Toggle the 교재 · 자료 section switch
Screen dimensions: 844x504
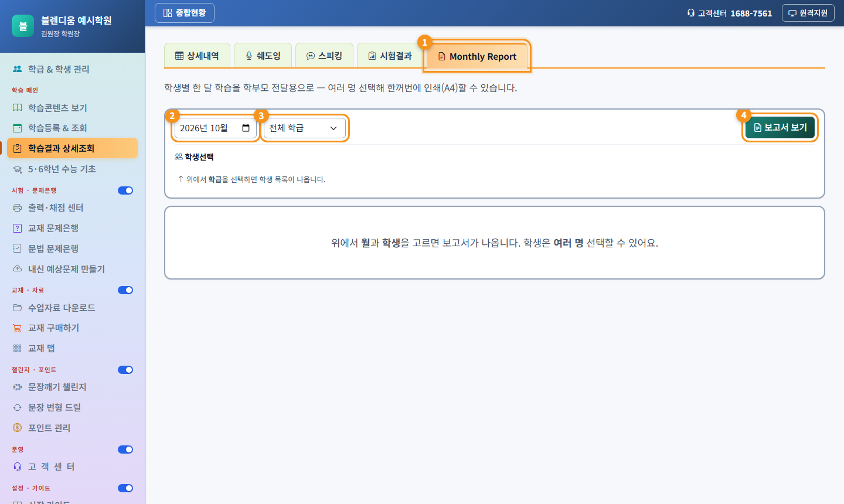[x=125, y=290]
